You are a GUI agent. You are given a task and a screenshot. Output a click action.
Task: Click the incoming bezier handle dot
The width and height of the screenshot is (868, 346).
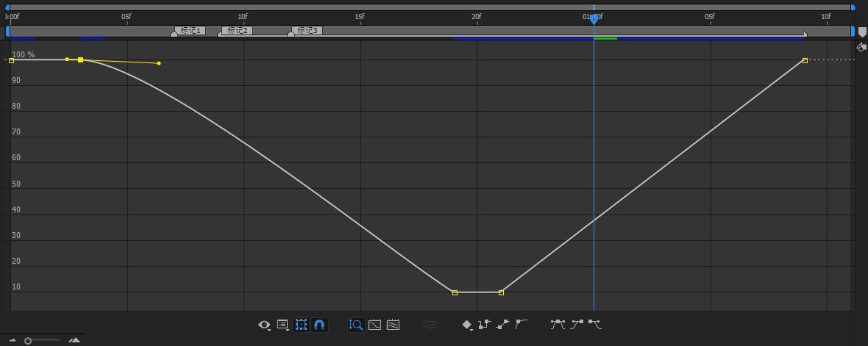point(67,60)
